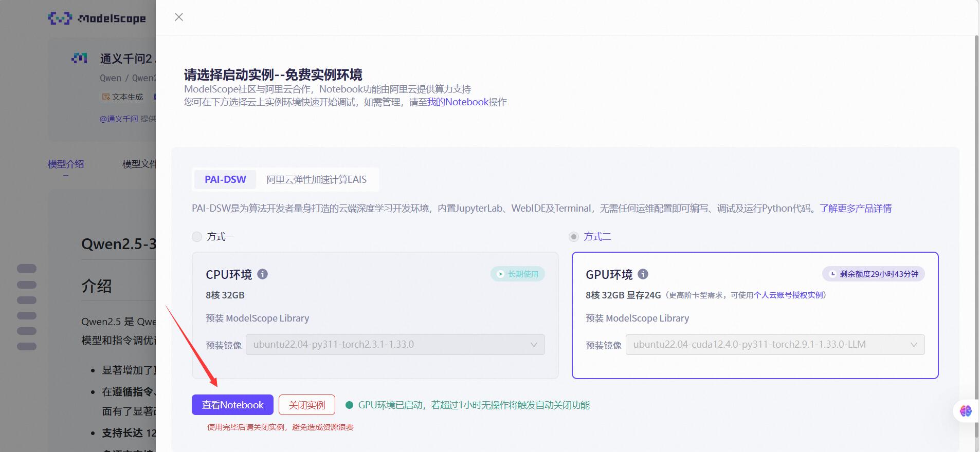Image resolution: width=980 pixels, height=452 pixels.
Task: Switch to the 阿里云弹性加速计算EAIS tab
Action: pos(316,179)
